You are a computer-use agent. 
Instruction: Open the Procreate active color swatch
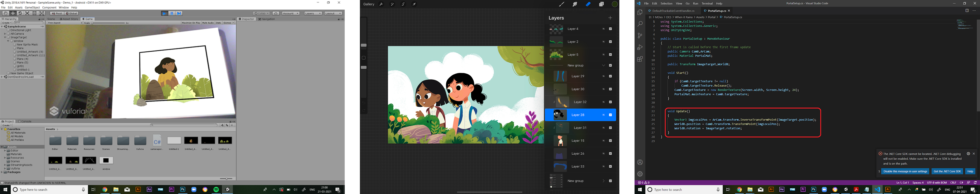615,4
